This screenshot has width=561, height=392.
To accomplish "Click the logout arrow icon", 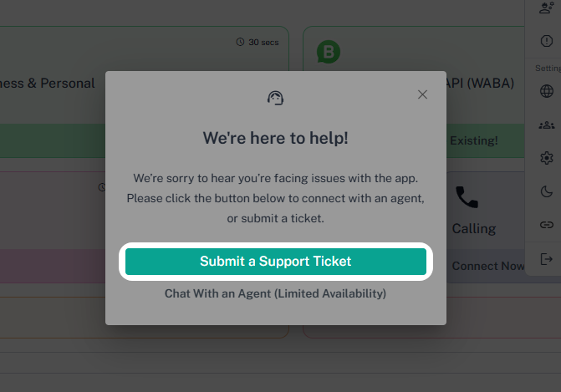I will 547,259.
